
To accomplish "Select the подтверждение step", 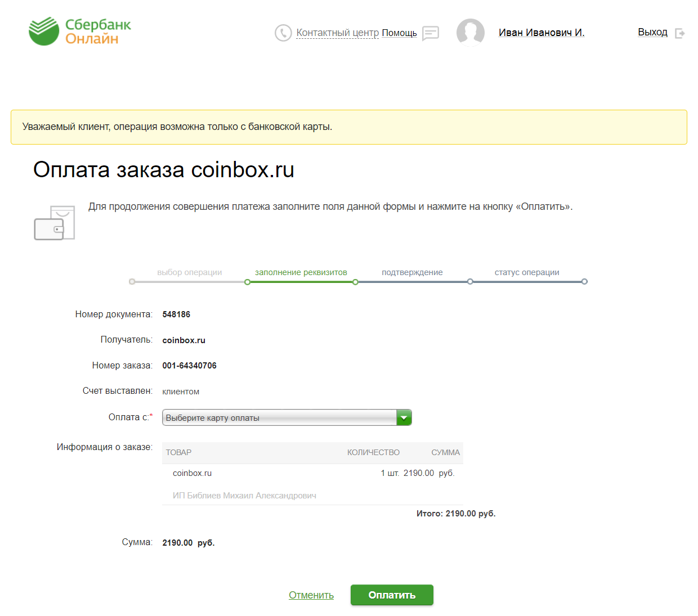I will pyautogui.click(x=412, y=272).
